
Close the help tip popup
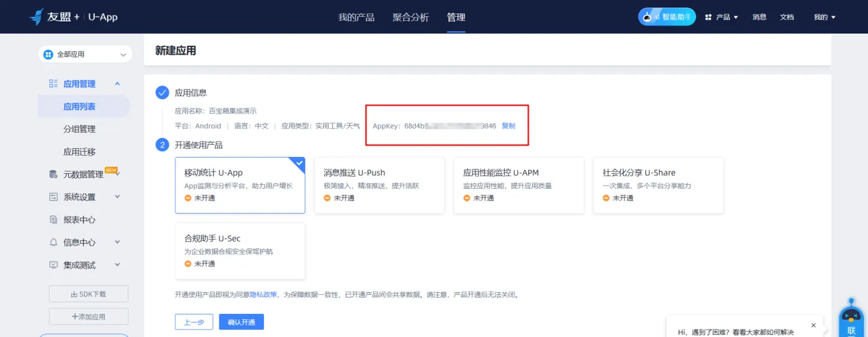click(813, 325)
